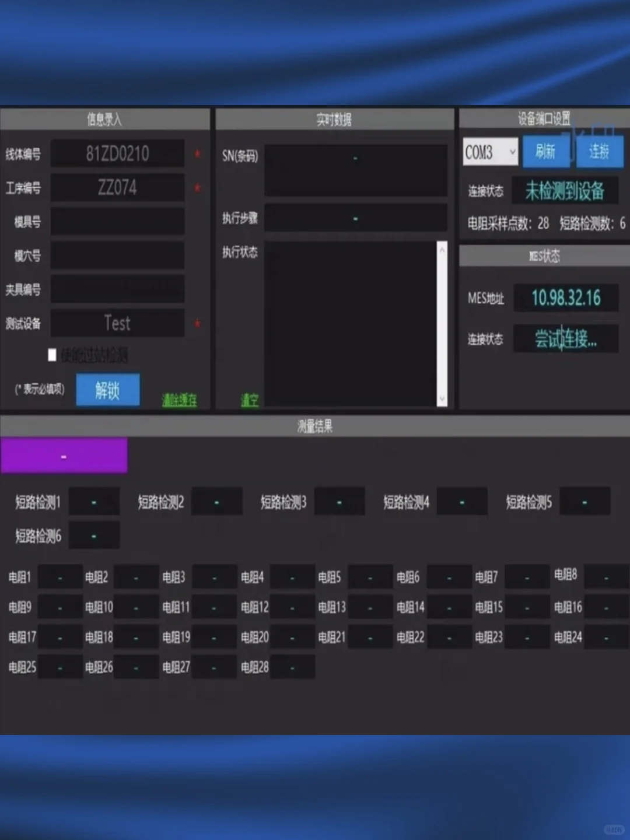Image resolution: width=630 pixels, height=840 pixels.
Task: Click the 电阻28 value box
Action: [293, 667]
